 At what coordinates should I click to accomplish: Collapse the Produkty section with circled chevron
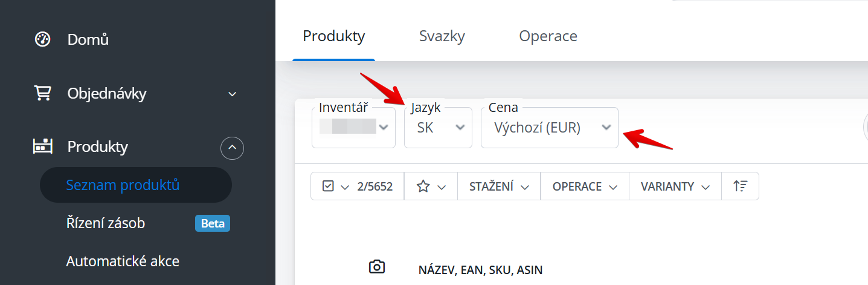click(x=233, y=147)
